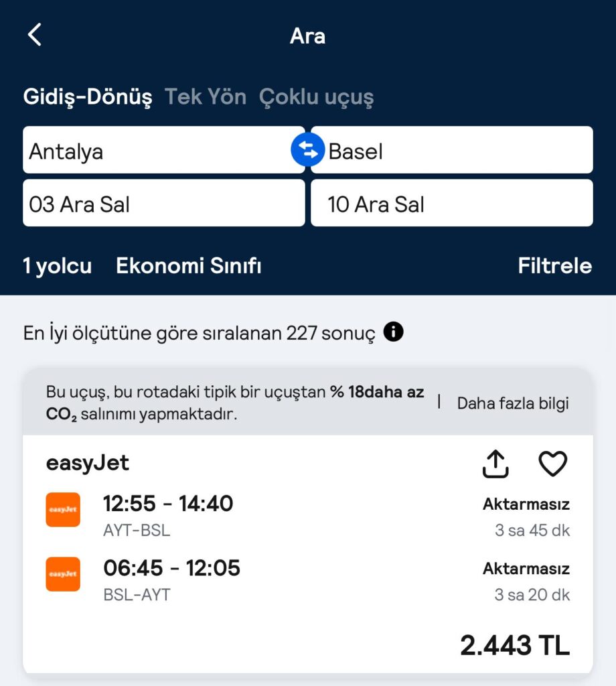Screen dimensions: 616x686
Task: Open the sorting info icon
Action: pos(394,332)
